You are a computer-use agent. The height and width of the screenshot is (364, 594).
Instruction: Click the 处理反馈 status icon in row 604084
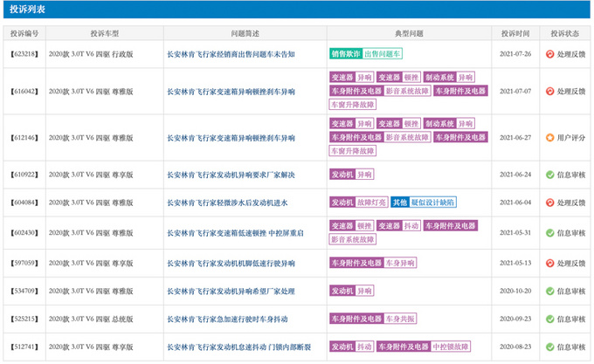[x=549, y=203]
